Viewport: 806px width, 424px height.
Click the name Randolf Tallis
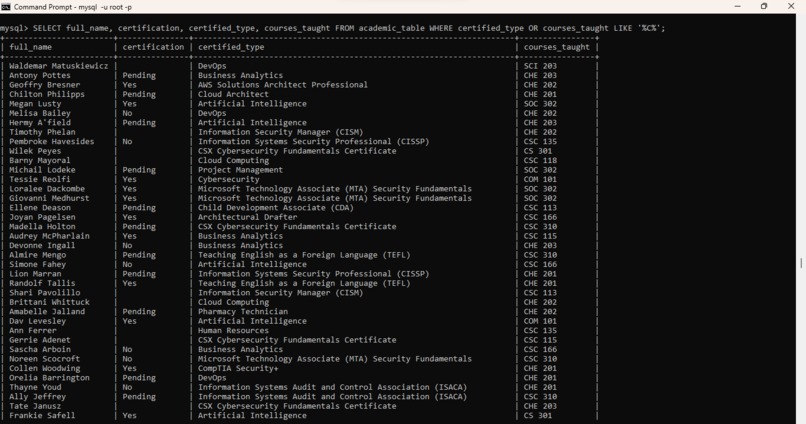[42, 283]
